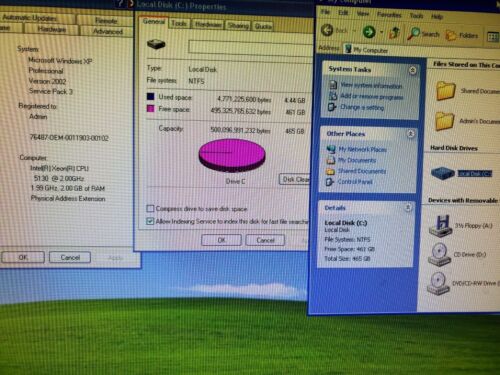
Task: Click the My Computer address bar icon
Action: tap(348, 49)
